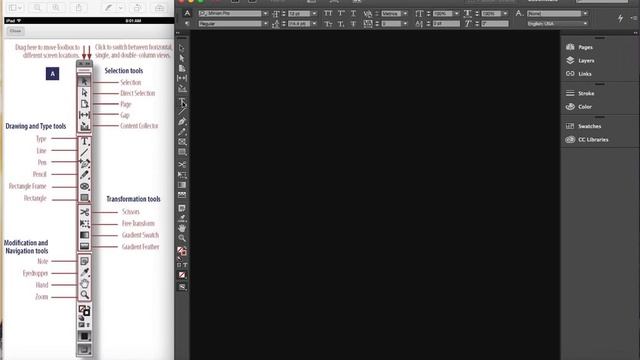Viewport: 640px width, 360px height.
Task: Toggle All Caps in Control panel
Action: 328,13
